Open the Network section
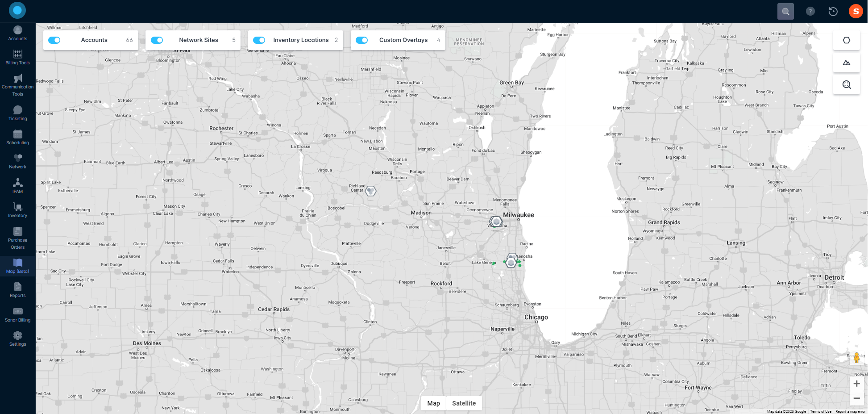The height and width of the screenshot is (414, 868). pyautogui.click(x=17, y=162)
